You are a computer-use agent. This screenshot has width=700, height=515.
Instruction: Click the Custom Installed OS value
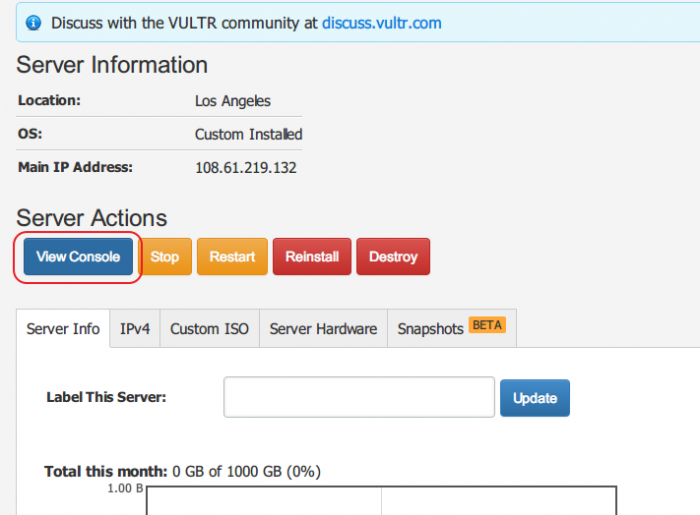(249, 134)
